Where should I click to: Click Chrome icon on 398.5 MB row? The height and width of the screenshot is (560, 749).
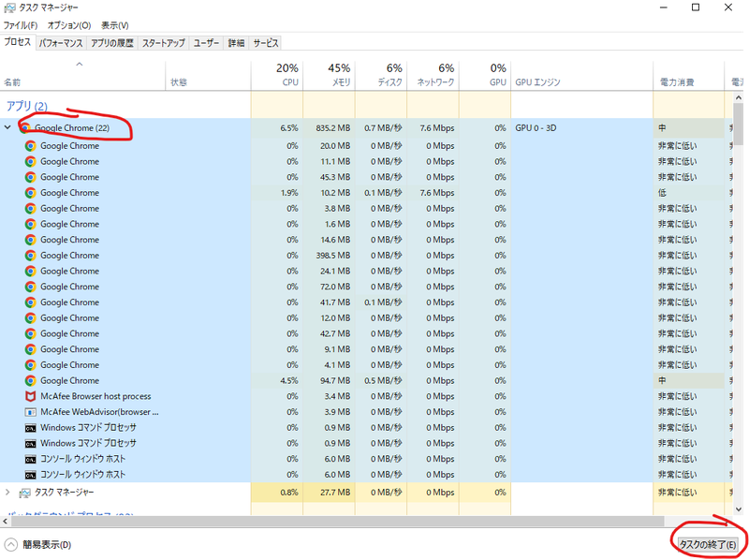pos(31,256)
